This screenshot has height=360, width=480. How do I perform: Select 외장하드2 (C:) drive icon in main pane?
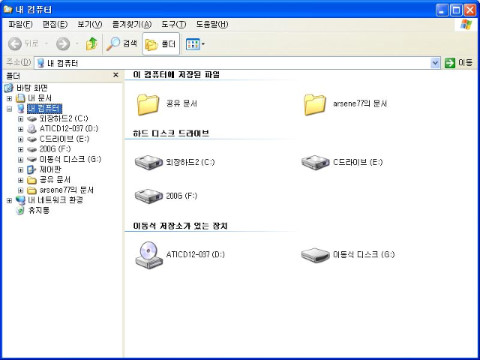pyautogui.click(x=149, y=162)
